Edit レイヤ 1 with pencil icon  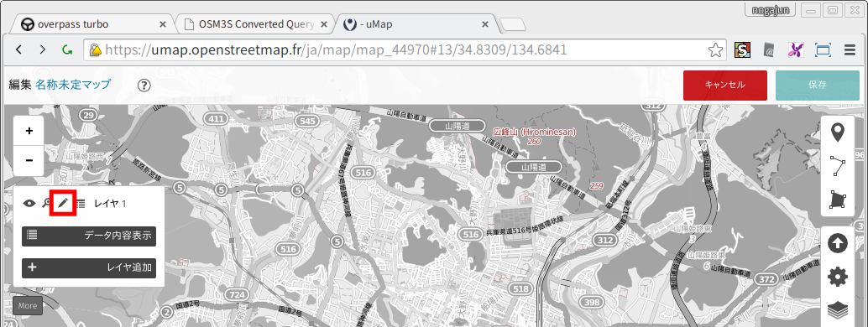(63, 203)
